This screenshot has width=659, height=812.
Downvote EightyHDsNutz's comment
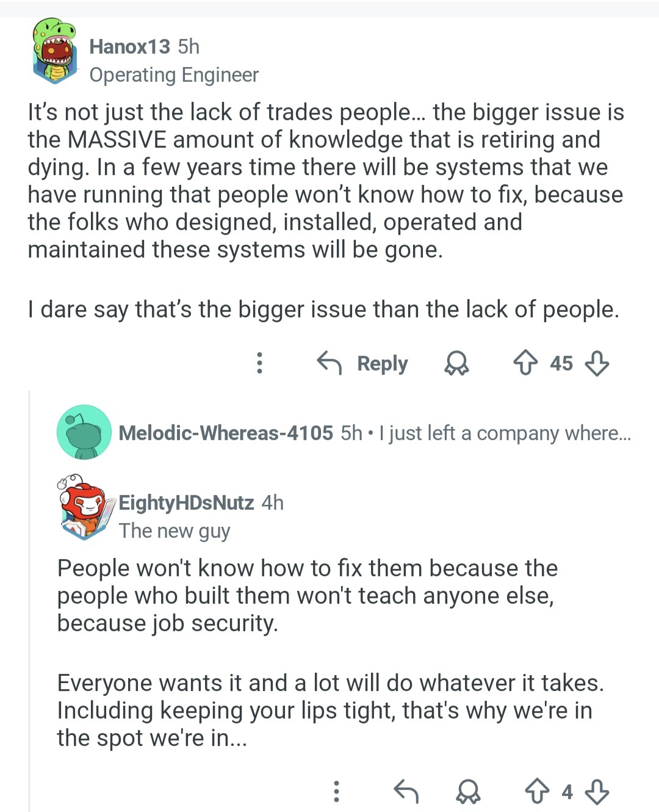(x=597, y=791)
